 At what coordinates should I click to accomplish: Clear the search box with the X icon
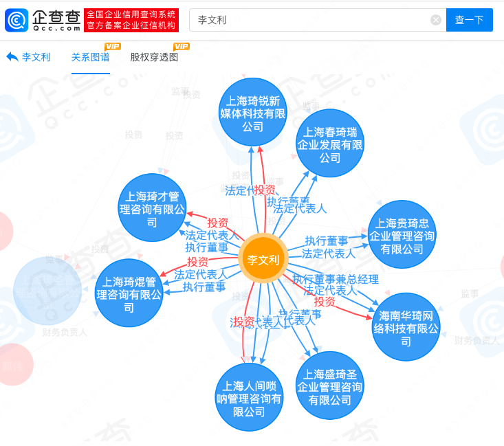[435, 20]
